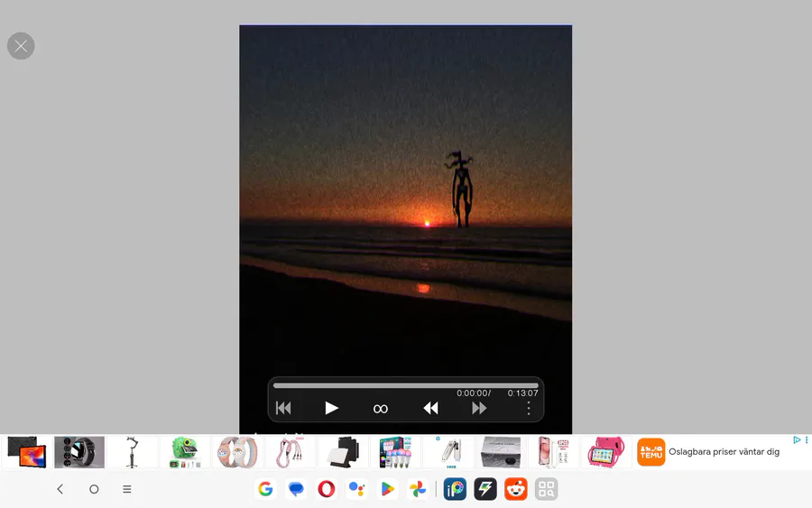Open the bluetooth earpiece ad thumbnail
Screen dimensions: 812x508
(x=448, y=452)
